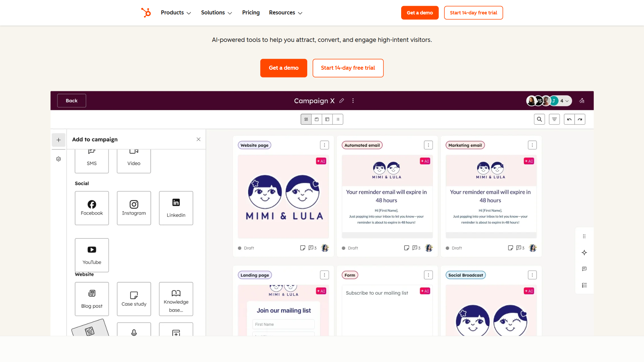Screen dimensions: 644x362
Task: Open Campaign X more options menu
Action: (353, 101)
